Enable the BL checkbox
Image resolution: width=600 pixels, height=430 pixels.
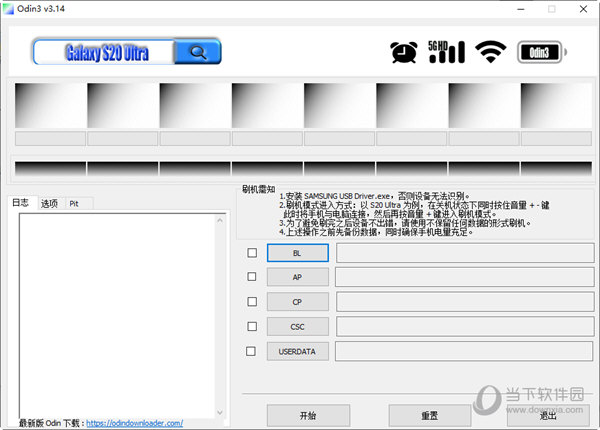tap(251, 253)
